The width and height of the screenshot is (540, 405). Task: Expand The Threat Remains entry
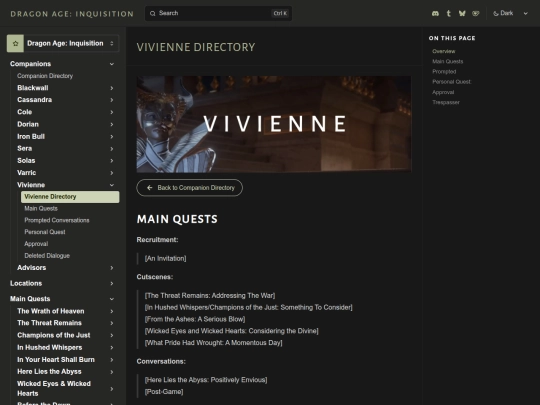(x=112, y=323)
